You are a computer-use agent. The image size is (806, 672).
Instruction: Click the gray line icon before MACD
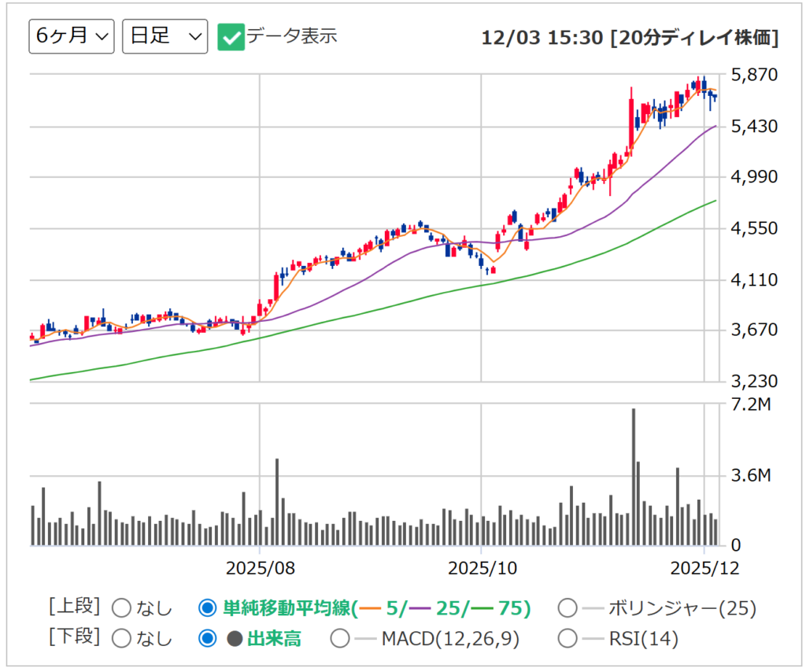tap(366, 639)
